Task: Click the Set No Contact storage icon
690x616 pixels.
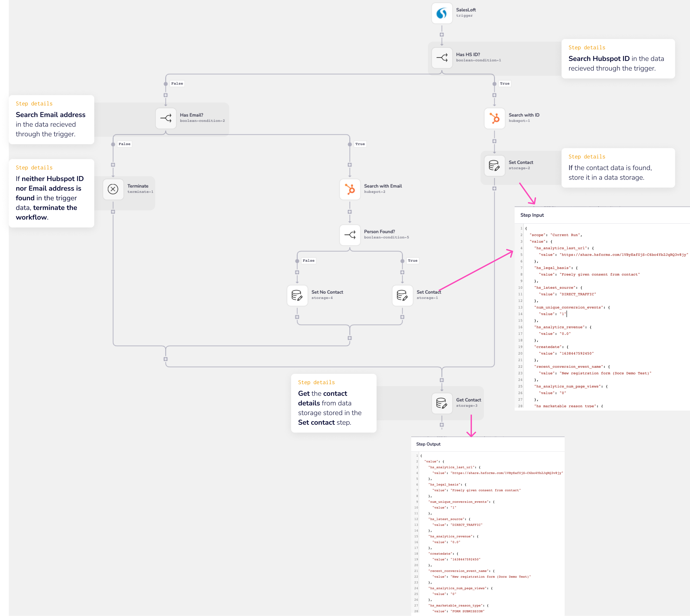Action: click(297, 295)
